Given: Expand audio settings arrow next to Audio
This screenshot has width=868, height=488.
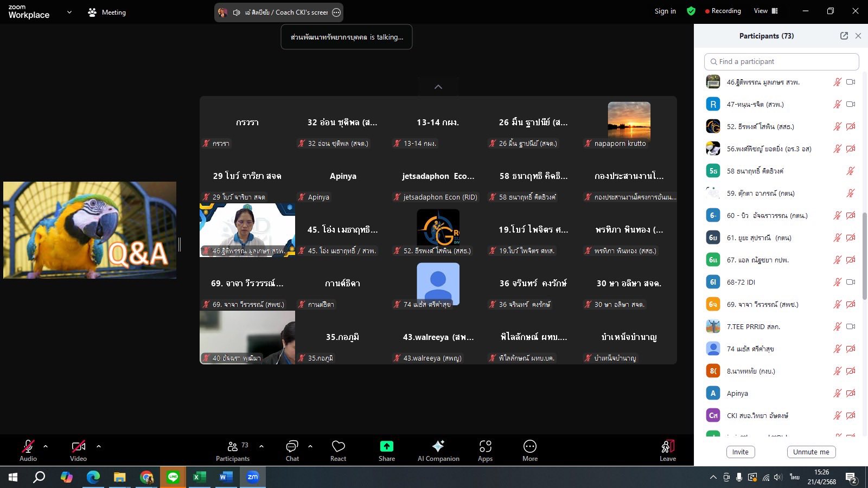Looking at the screenshot, I should point(46,446).
